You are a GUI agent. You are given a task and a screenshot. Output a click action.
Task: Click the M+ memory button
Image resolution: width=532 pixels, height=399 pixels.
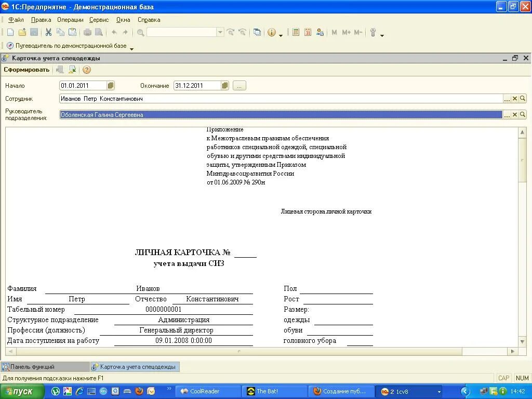click(346, 32)
